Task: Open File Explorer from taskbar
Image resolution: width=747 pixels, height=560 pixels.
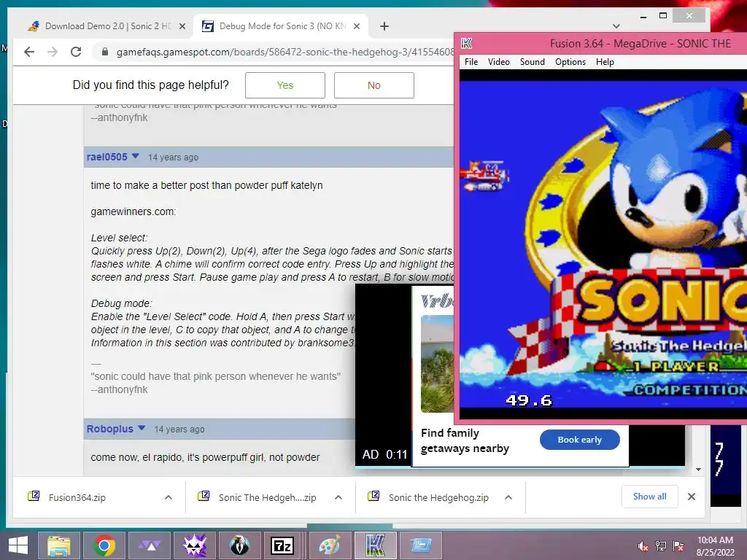Action: (x=58, y=545)
